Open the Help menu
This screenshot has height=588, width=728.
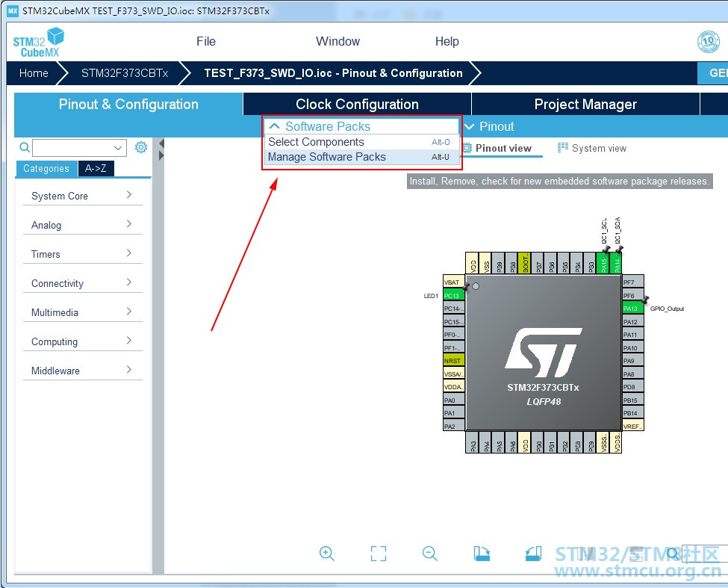pos(447,41)
